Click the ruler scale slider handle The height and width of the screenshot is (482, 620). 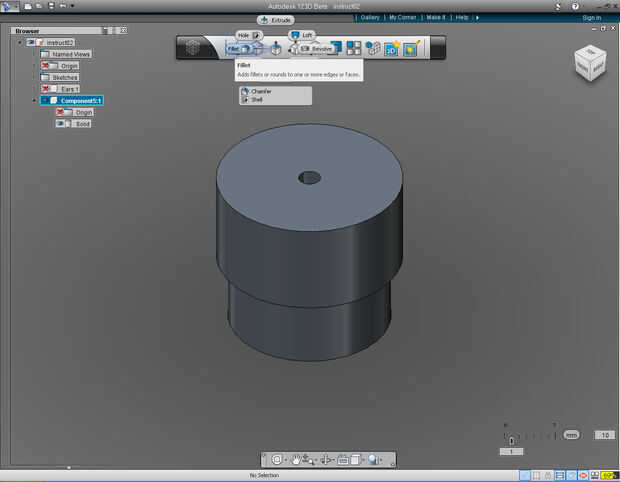click(x=512, y=440)
